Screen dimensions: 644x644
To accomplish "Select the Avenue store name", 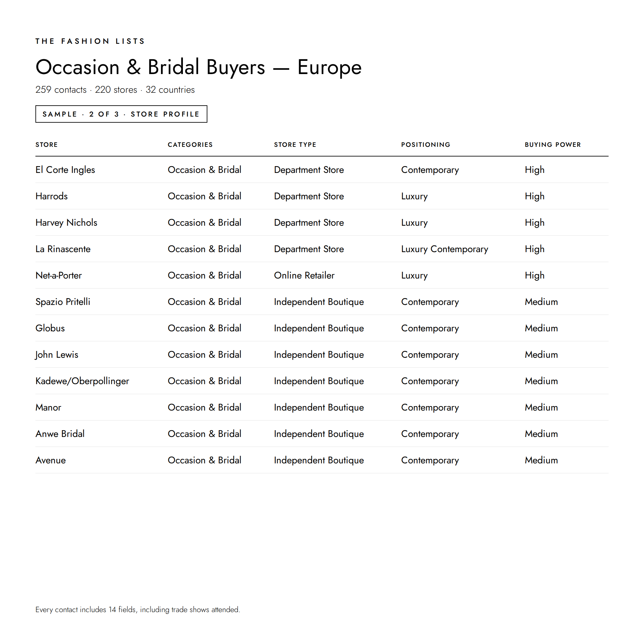I will pos(51,460).
